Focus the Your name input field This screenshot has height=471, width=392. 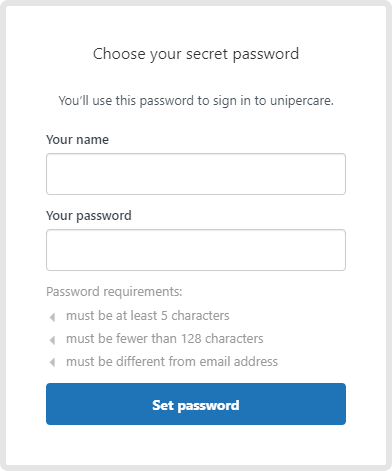(196, 174)
